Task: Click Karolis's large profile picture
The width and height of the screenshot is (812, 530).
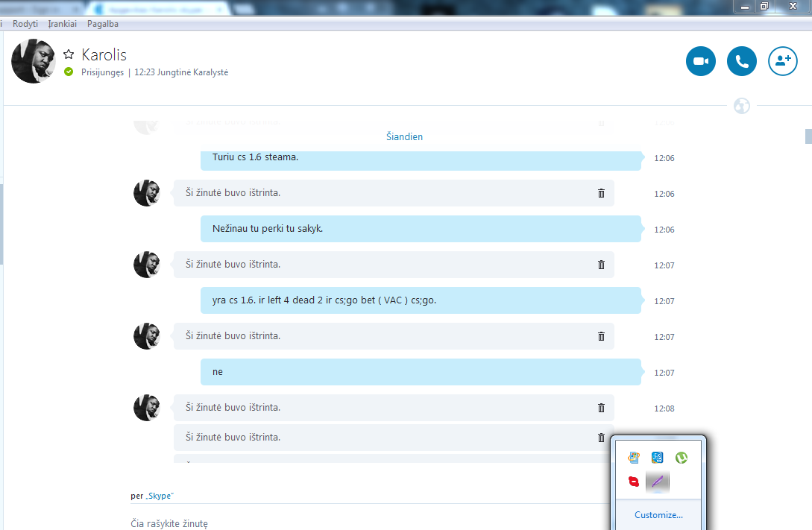Action: [x=34, y=61]
